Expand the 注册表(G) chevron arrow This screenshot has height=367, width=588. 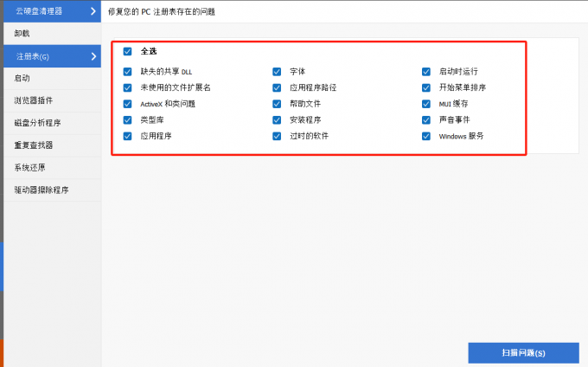pos(93,56)
